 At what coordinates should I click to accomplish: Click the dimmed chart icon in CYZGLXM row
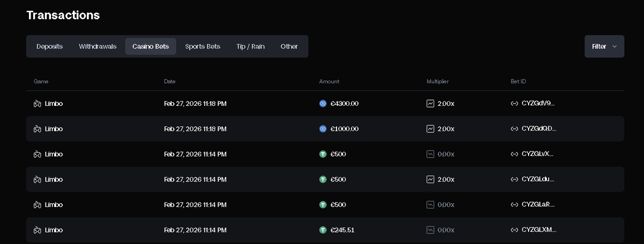click(430, 230)
